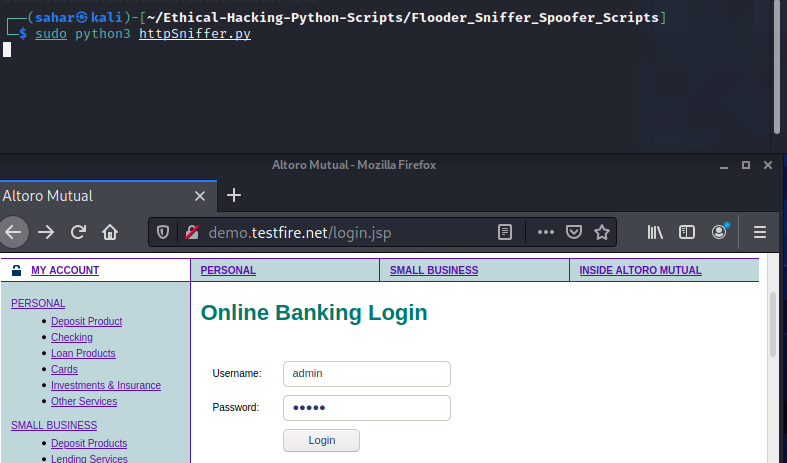Open Loan Products link

[x=83, y=354]
